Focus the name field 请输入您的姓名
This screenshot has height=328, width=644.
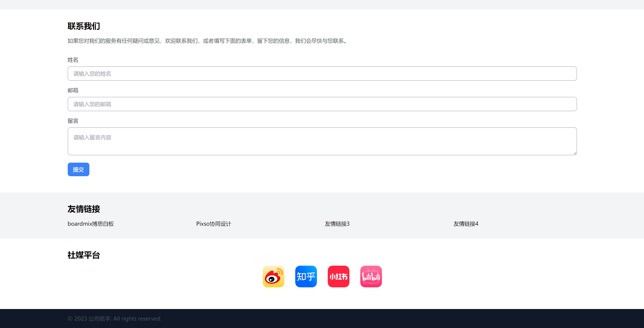coord(322,74)
